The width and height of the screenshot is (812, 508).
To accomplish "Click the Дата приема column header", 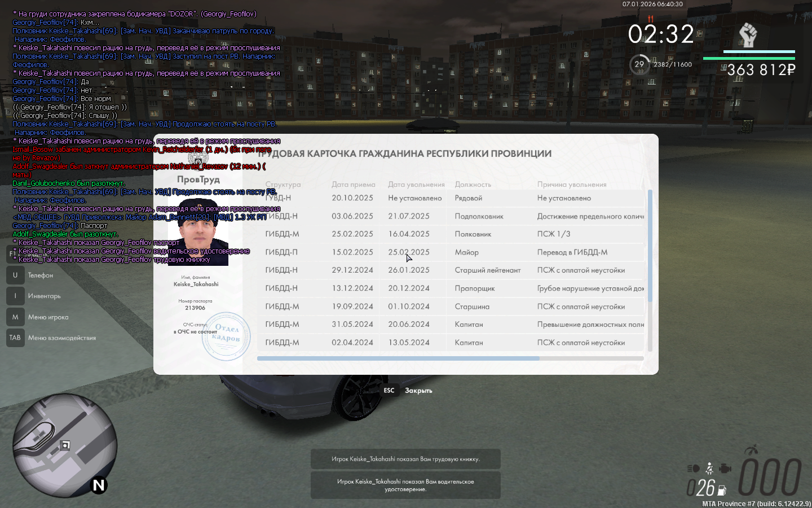I will (353, 185).
